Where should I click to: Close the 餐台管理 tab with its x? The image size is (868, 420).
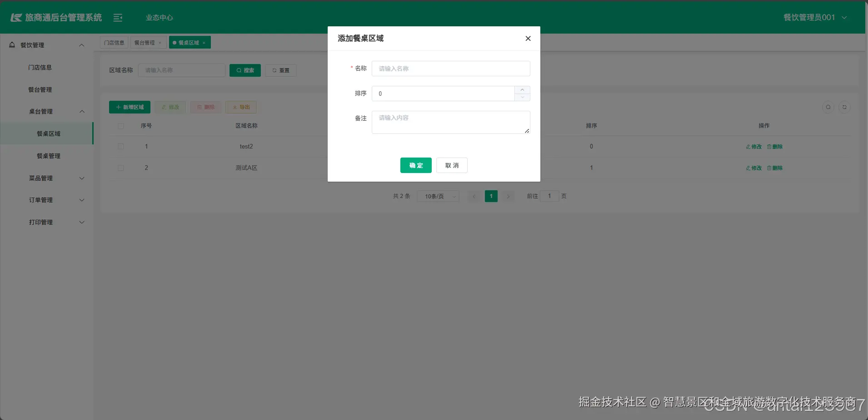(160, 43)
